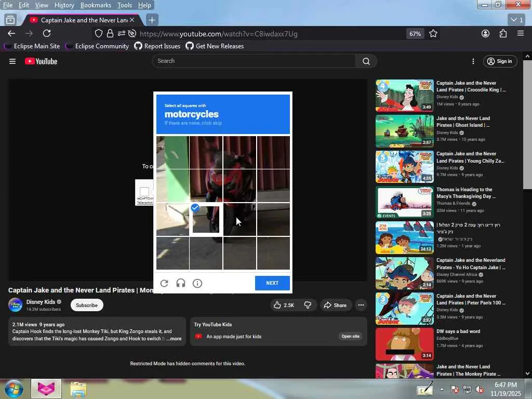Click the page vertical scrollbar thumb

click(527, 125)
